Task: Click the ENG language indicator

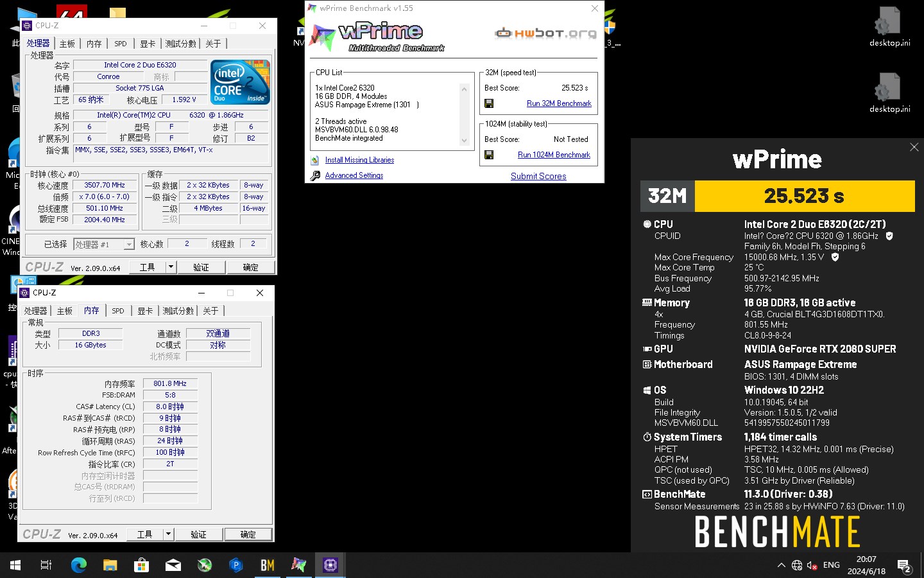Action: tap(832, 565)
